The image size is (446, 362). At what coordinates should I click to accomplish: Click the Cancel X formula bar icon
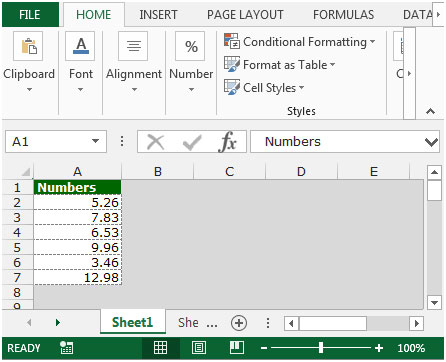(x=156, y=142)
